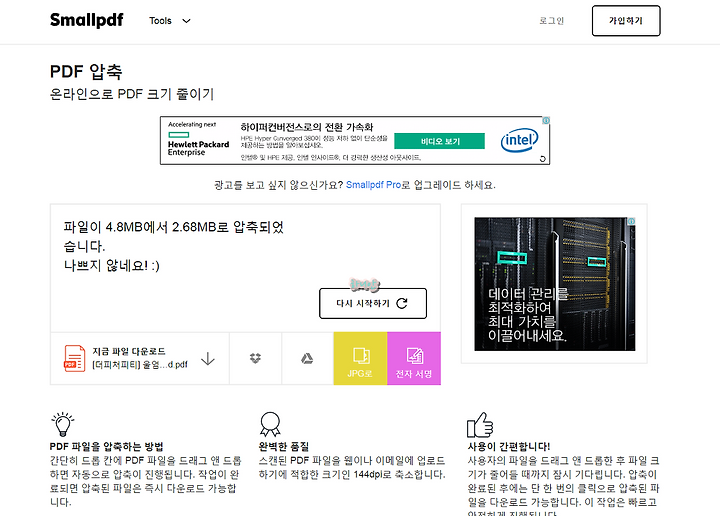This screenshot has height=516, width=720.
Task: Click the thumbs-up icon
Action: pos(480,425)
